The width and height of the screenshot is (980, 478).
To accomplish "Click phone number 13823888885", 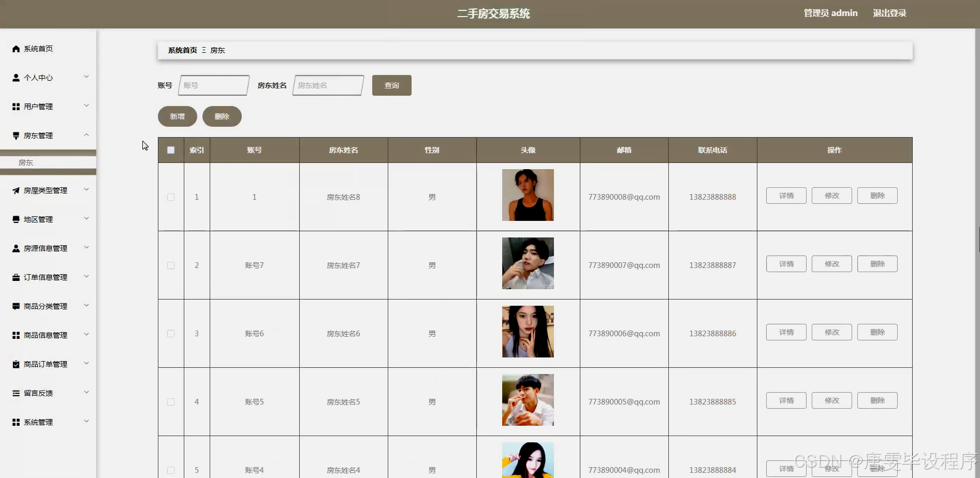I will tap(712, 402).
